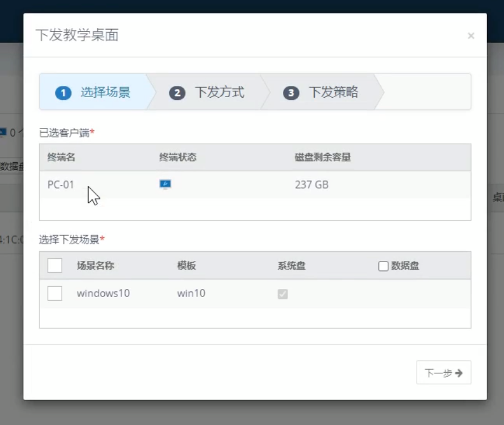Toggle the select-all checkbox beside 场景名称
The width and height of the screenshot is (504, 425).
point(55,266)
